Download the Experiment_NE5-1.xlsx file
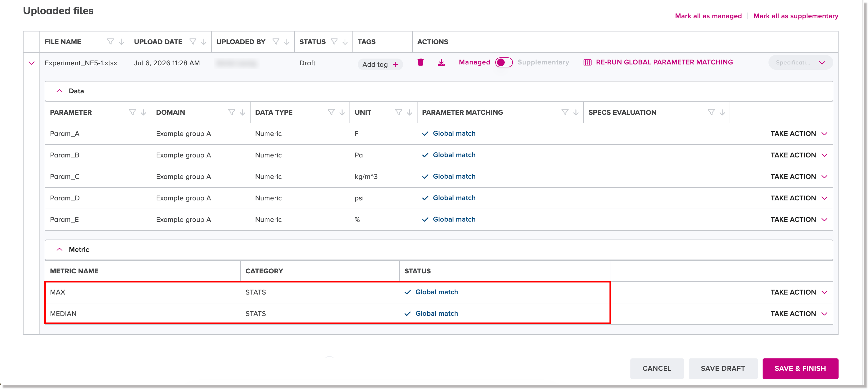Screen dimensions: 868x389 point(441,62)
